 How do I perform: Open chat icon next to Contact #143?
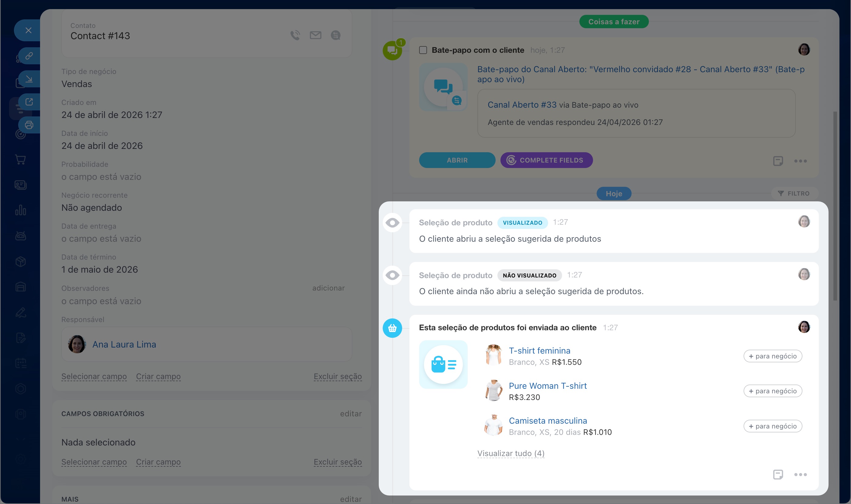pos(335,35)
